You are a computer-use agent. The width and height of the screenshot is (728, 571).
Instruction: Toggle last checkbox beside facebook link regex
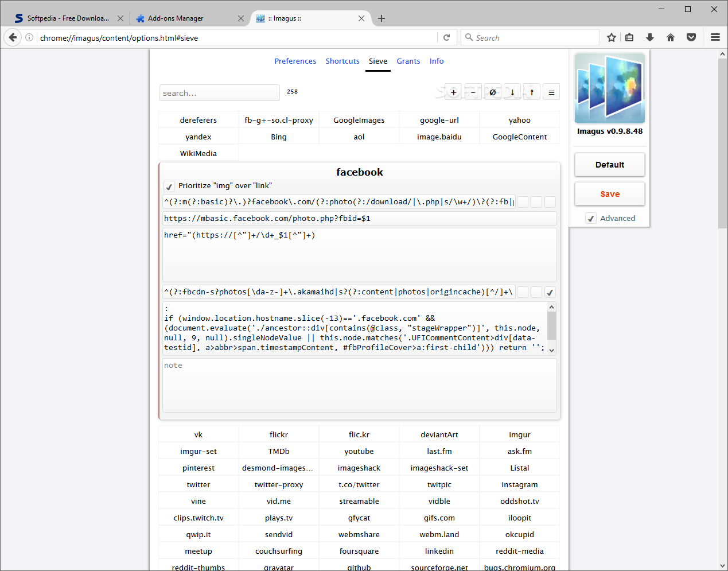[550, 202]
